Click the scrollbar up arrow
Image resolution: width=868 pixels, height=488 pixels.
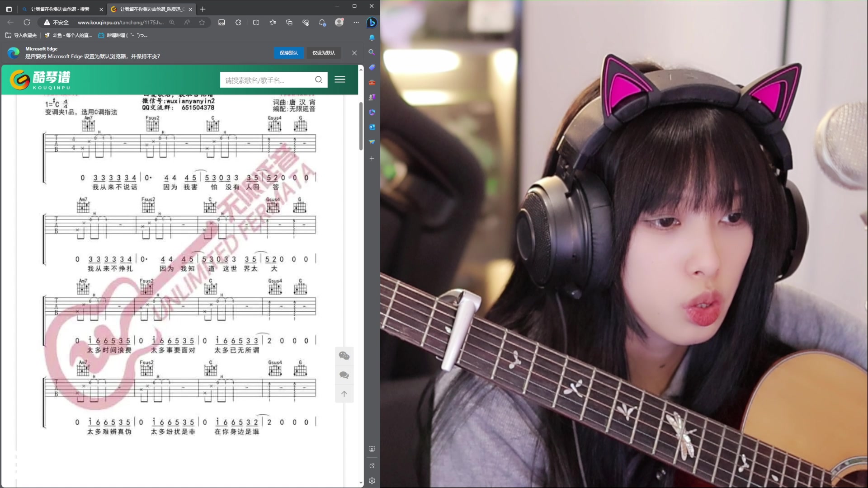361,70
